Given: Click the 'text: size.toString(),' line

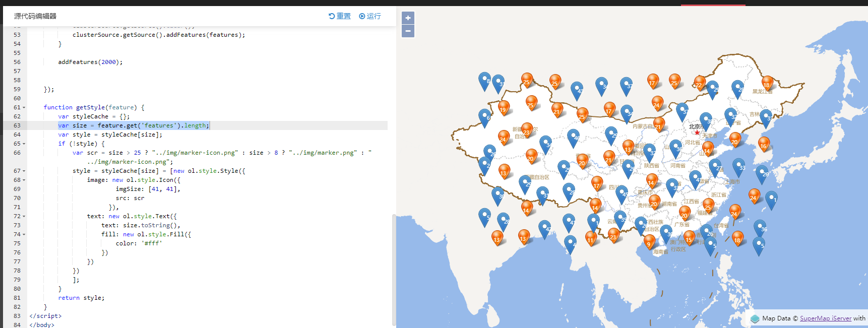Looking at the screenshot, I should click(x=141, y=225).
